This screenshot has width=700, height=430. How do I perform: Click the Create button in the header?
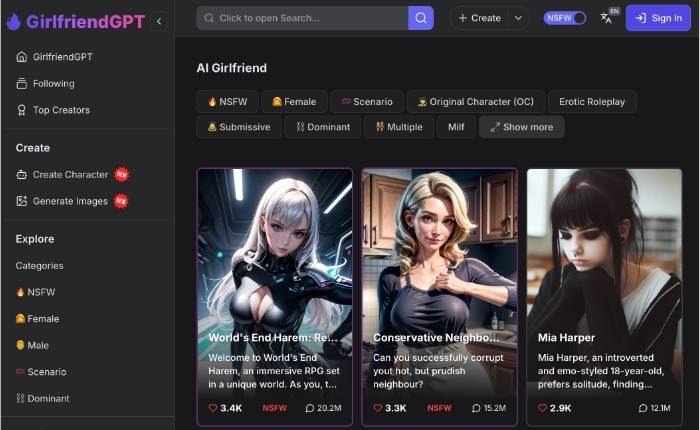pyautogui.click(x=479, y=18)
